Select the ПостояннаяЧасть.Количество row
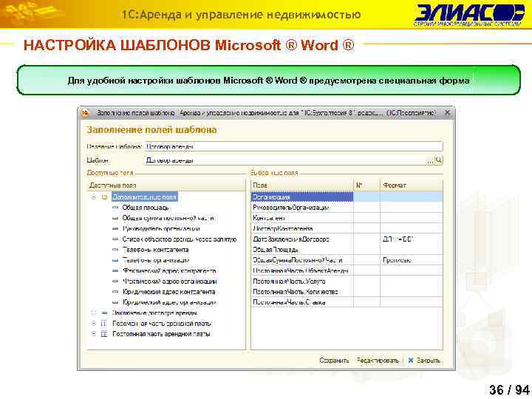The height and width of the screenshot is (399, 532). coord(347,292)
